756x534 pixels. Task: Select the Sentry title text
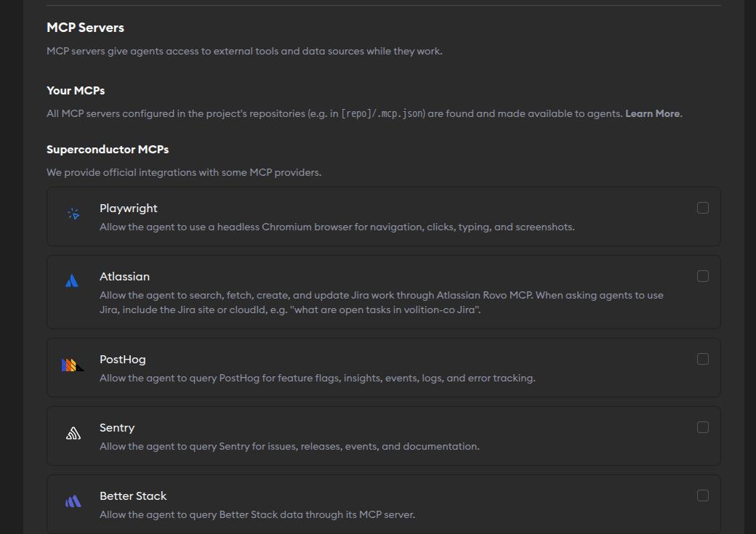[117, 428]
